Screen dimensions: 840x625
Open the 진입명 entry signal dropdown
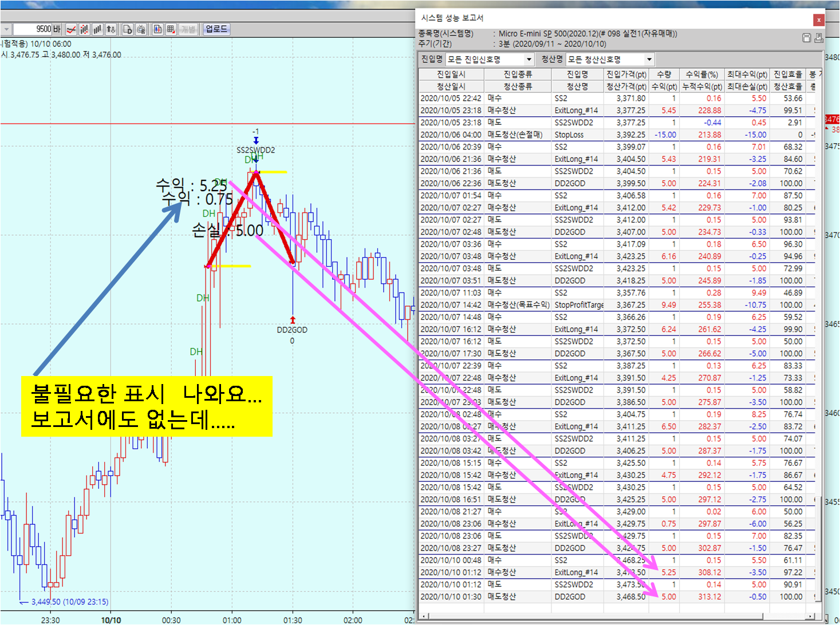[x=529, y=60]
